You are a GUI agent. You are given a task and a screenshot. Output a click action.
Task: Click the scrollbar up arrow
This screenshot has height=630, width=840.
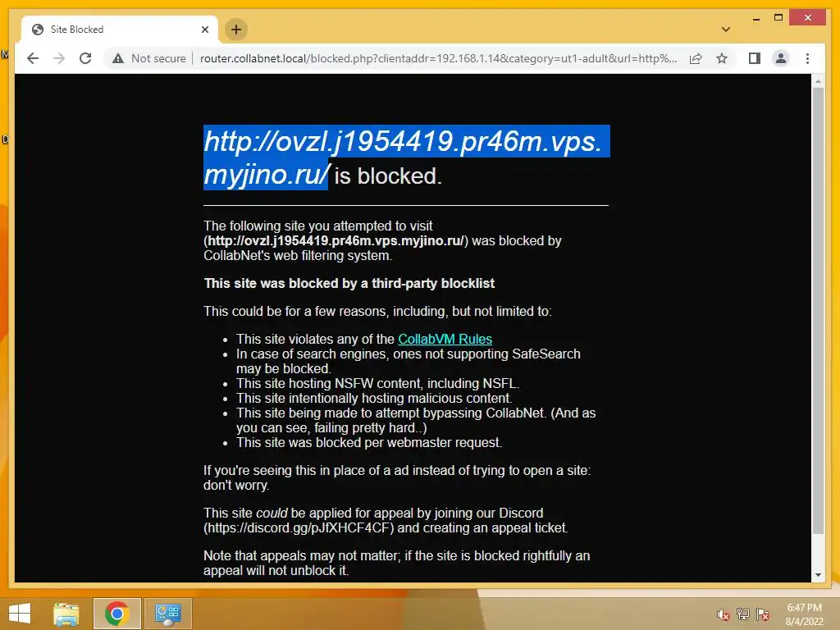coord(818,81)
